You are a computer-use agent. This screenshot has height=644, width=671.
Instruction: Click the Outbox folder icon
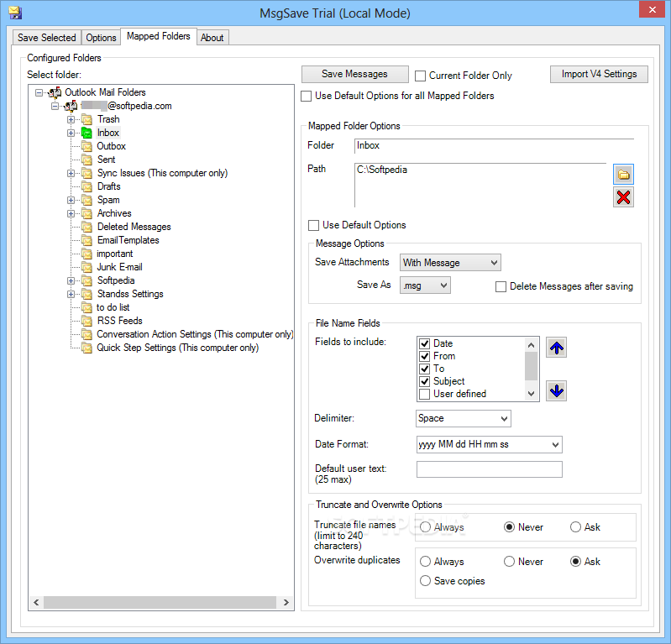pyautogui.click(x=86, y=146)
